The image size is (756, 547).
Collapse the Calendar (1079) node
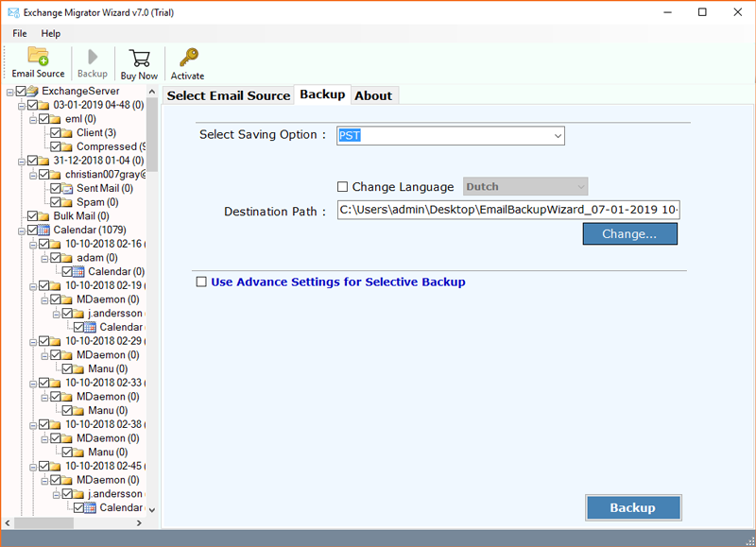point(22,231)
